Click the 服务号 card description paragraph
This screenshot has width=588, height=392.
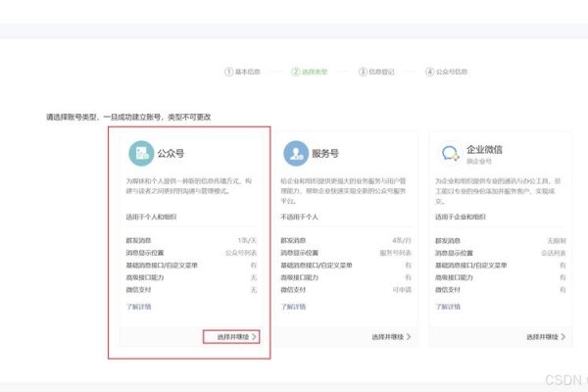[343, 191]
